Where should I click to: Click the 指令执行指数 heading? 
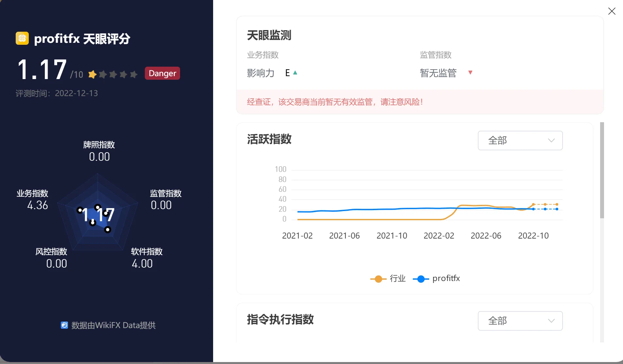click(280, 319)
